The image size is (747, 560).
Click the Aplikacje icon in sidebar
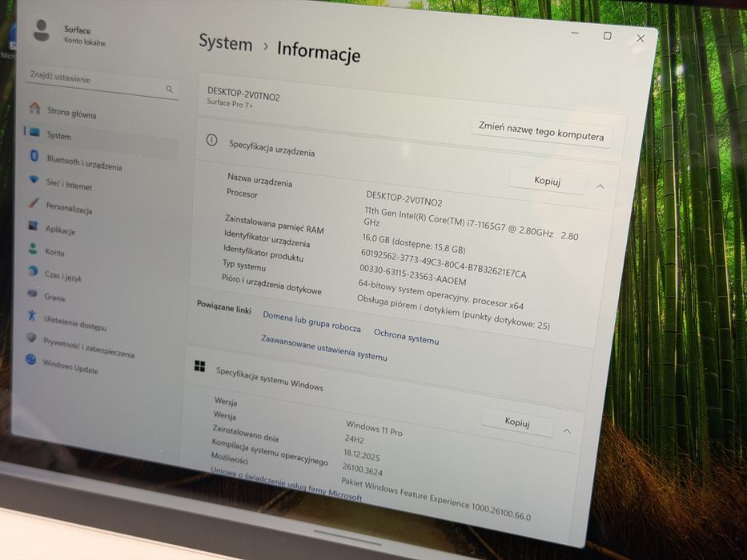pos(33,226)
